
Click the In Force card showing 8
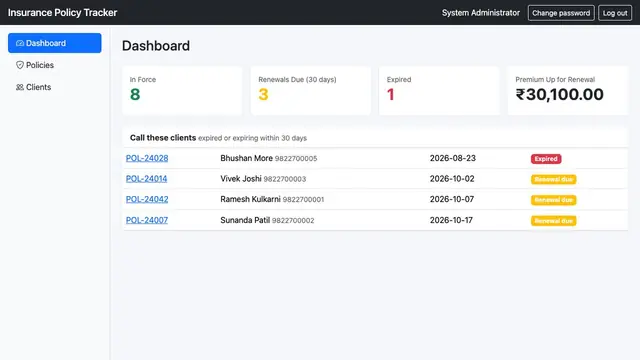coord(182,91)
